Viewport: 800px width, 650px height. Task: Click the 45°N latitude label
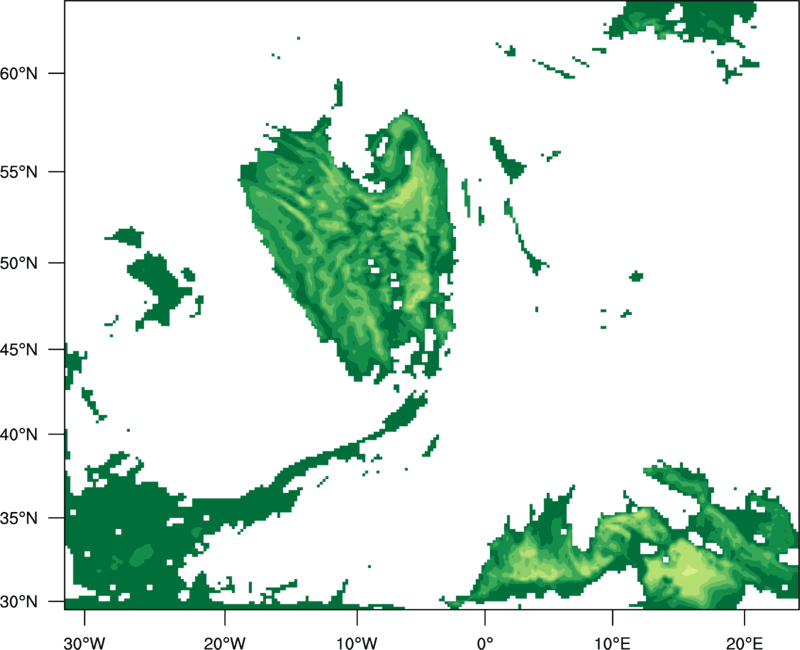[x=19, y=349]
